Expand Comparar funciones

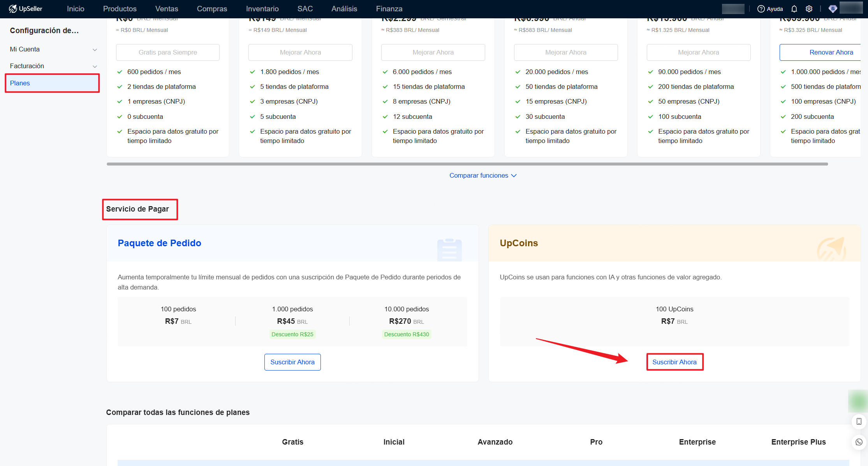tap(483, 175)
